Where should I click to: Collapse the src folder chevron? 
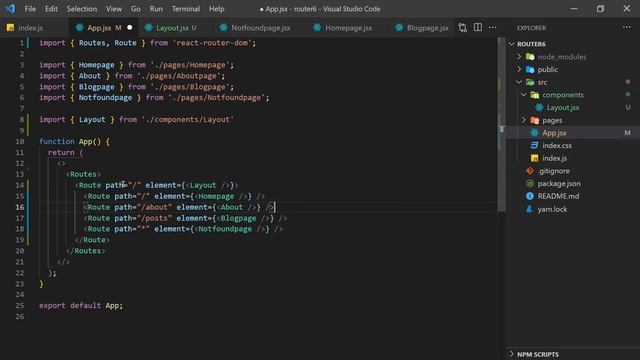point(519,82)
